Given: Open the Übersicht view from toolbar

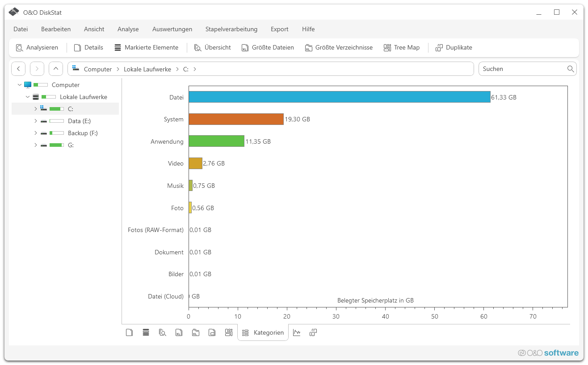Looking at the screenshot, I should point(212,47).
